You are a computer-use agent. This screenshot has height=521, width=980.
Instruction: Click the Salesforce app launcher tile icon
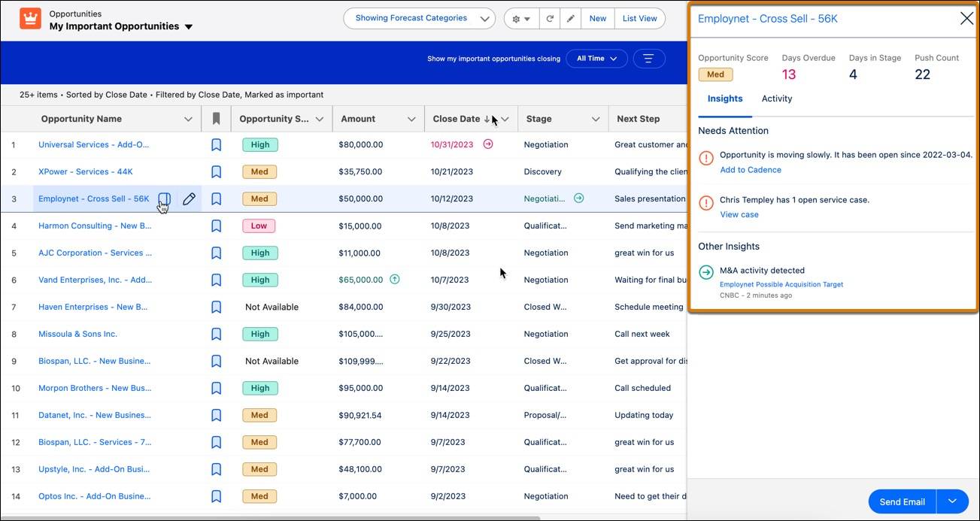point(29,17)
